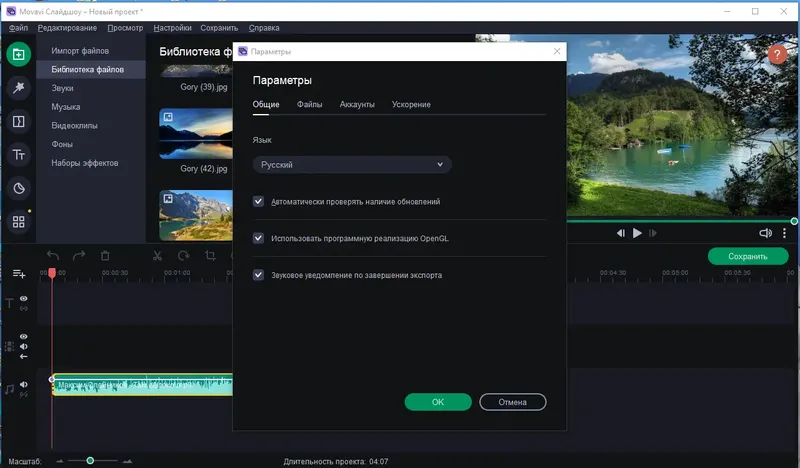Open the Просмотр menu

(125, 28)
